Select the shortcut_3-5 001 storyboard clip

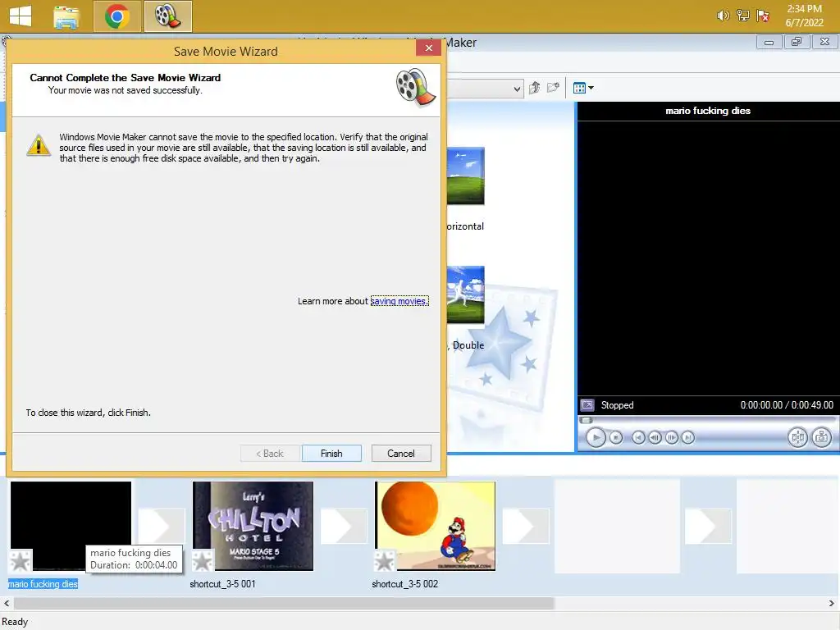point(253,526)
